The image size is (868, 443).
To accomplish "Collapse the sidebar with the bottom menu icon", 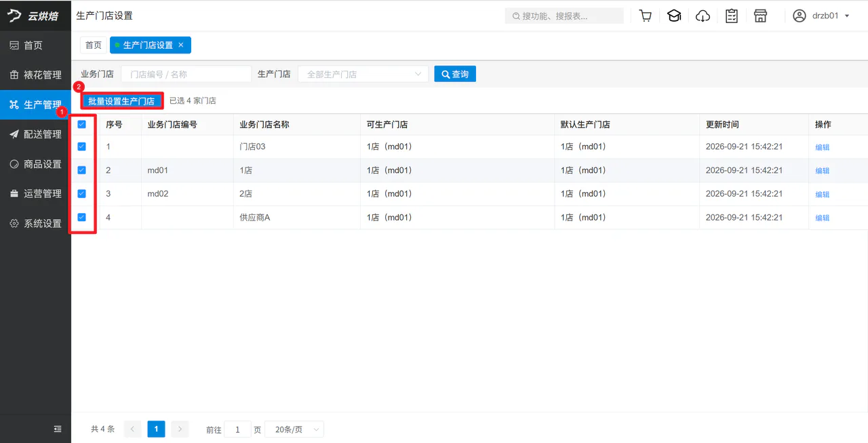I will coord(58,429).
